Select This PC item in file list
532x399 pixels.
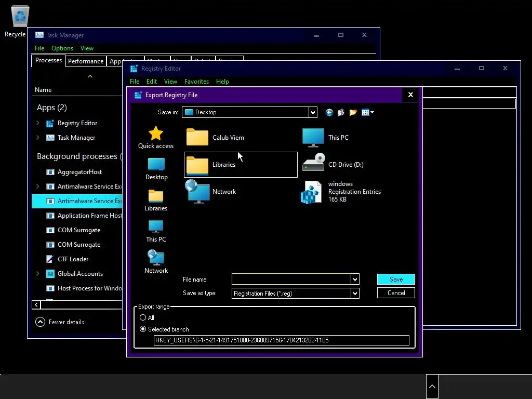(325, 137)
